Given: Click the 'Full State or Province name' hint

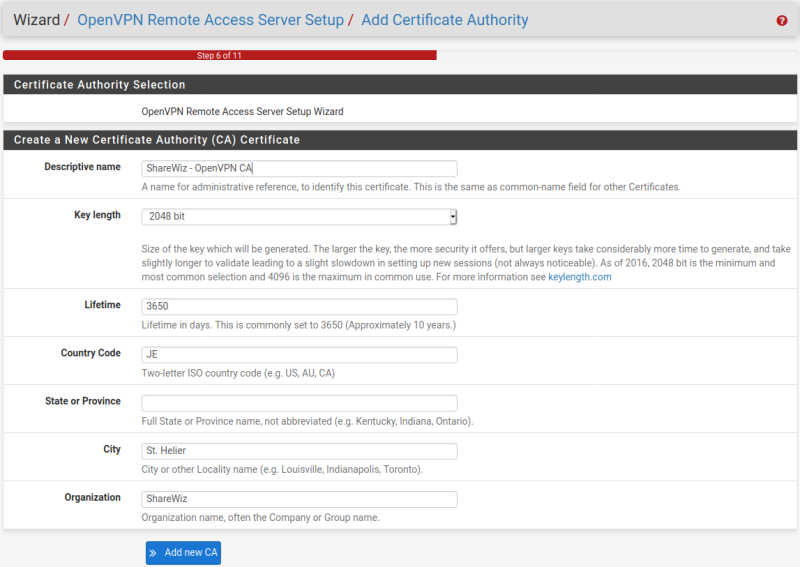Looking at the screenshot, I should pyautogui.click(x=307, y=421).
